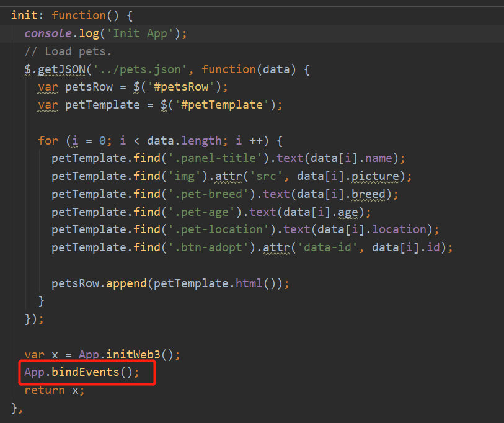Click the 'init' property name

click(x=25, y=15)
